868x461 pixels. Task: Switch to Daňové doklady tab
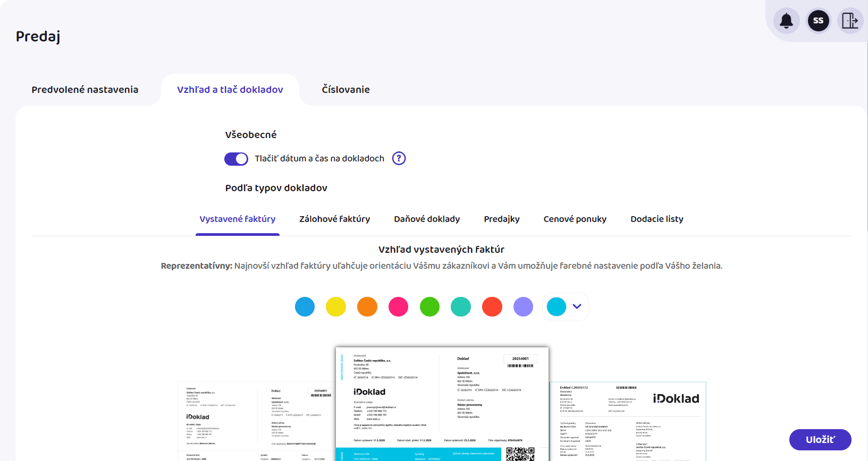point(427,219)
